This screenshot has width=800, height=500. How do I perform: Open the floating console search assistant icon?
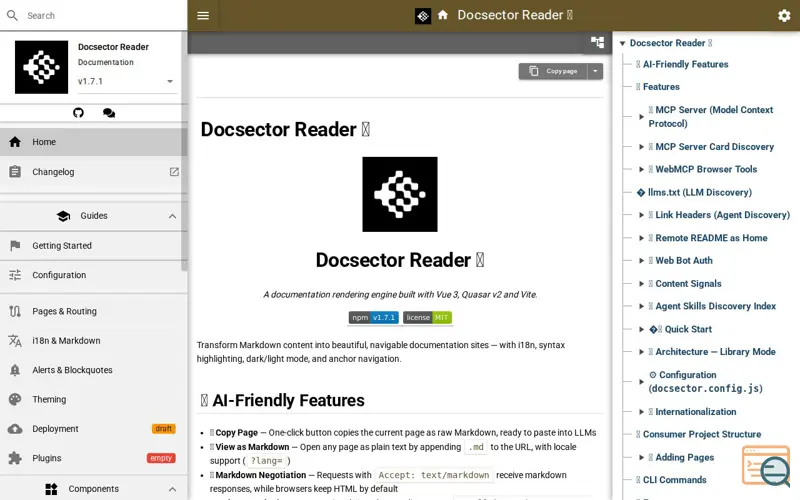click(766, 465)
